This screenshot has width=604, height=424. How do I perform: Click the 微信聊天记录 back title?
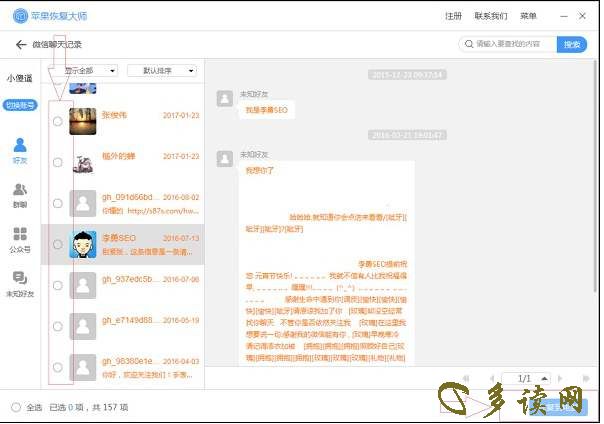click(57, 44)
